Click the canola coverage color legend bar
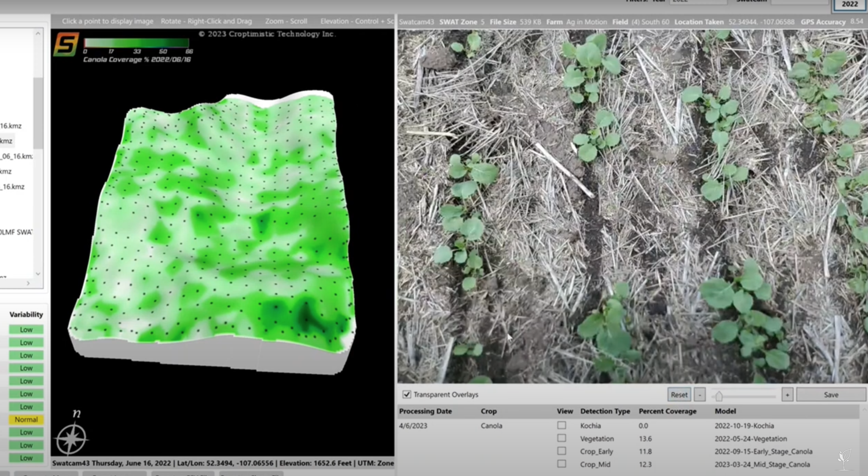The height and width of the screenshot is (476, 868). coord(137,43)
